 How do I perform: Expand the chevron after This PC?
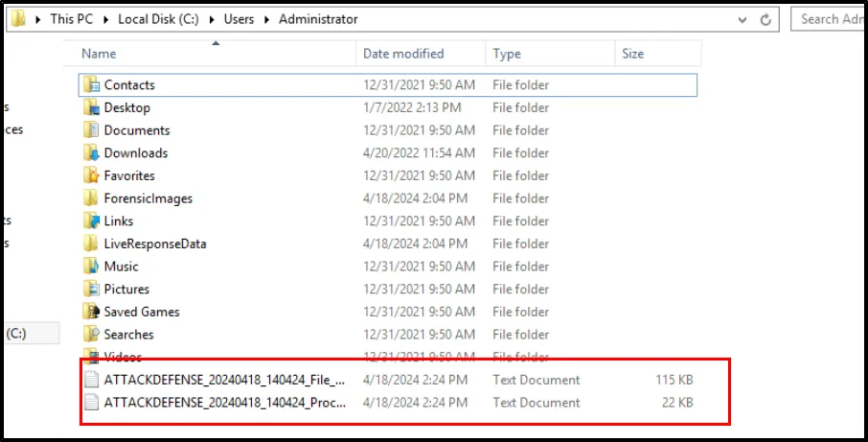point(107,19)
